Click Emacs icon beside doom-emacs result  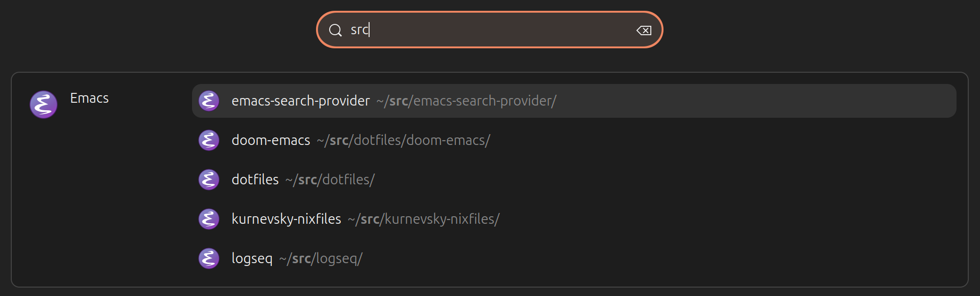[x=209, y=140]
